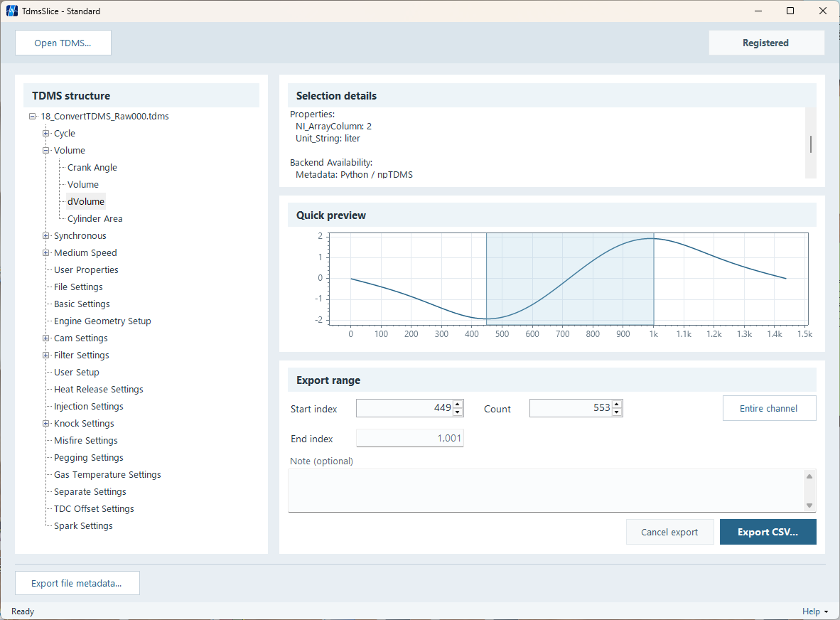Click the 'Unit_String: liter' property text

pyautogui.click(x=328, y=138)
